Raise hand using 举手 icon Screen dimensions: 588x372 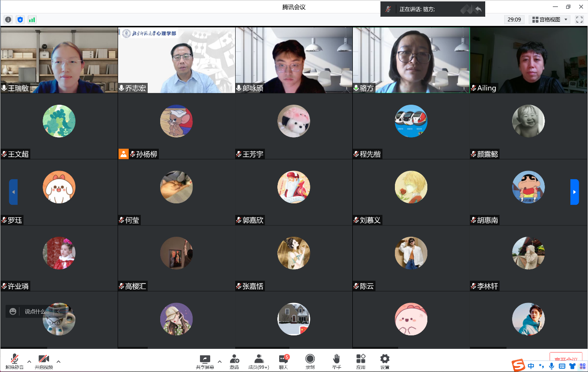point(336,361)
